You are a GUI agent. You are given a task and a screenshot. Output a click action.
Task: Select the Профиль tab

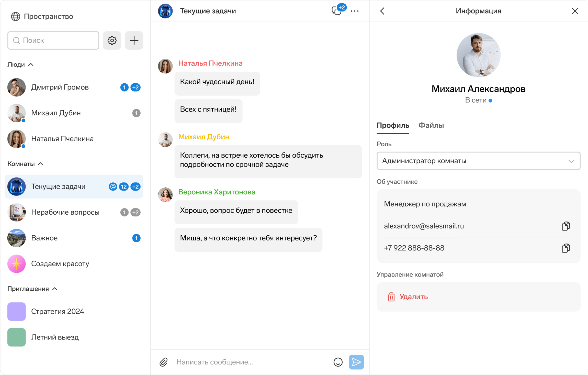pyautogui.click(x=393, y=125)
